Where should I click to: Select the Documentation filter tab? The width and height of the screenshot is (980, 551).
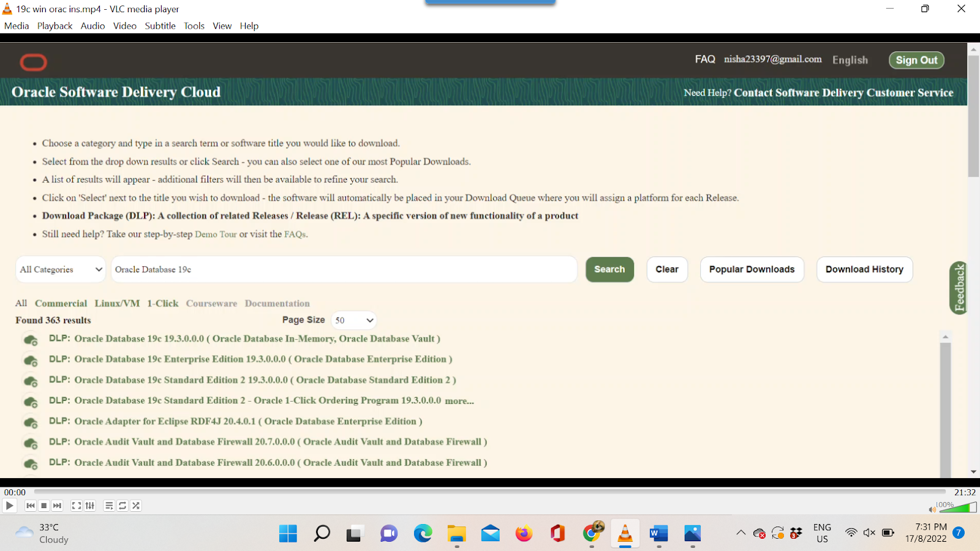click(x=277, y=304)
